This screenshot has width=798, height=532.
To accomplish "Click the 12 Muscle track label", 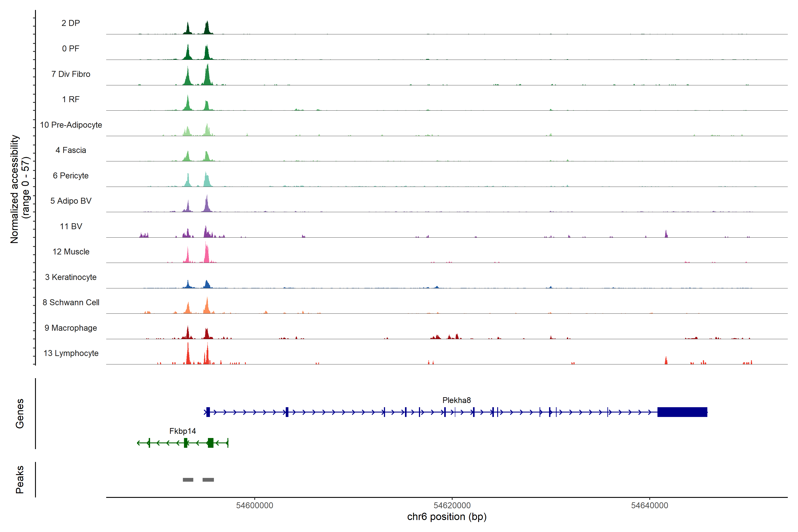I will [71, 252].
